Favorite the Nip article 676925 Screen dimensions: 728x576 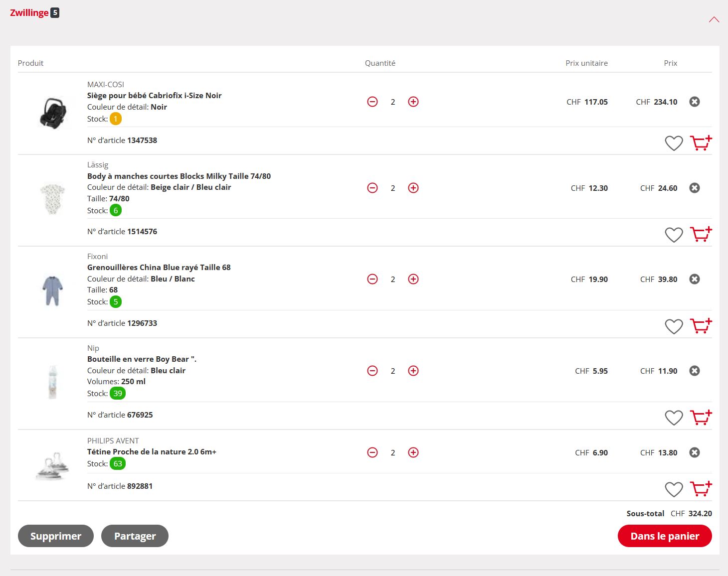[674, 418]
